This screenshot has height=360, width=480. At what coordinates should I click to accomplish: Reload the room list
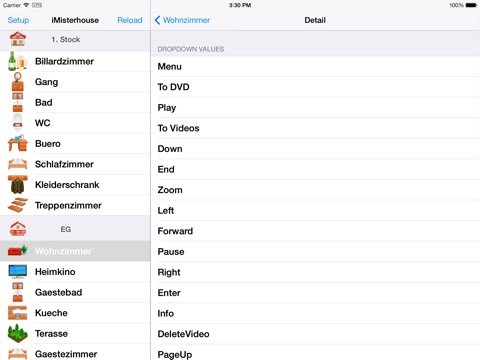130,20
